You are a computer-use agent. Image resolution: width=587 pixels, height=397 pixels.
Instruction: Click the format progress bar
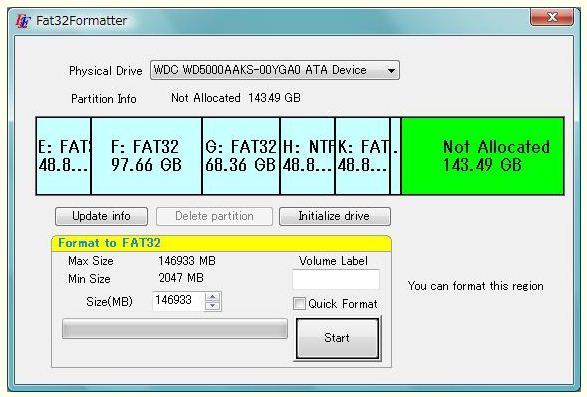(x=175, y=329)
